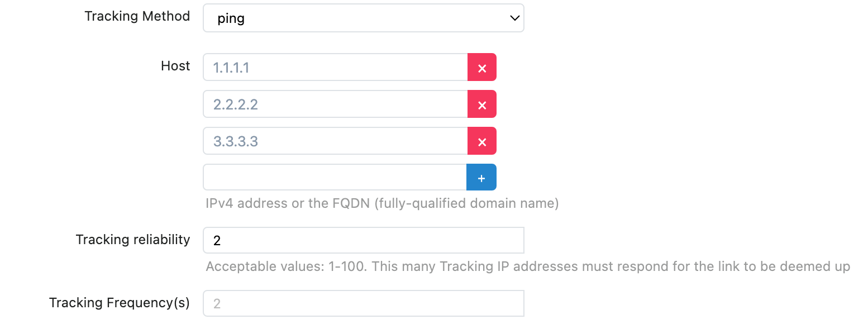
Task: Select the 3.3.3.3 host field
Action: (x=335, y=141)
